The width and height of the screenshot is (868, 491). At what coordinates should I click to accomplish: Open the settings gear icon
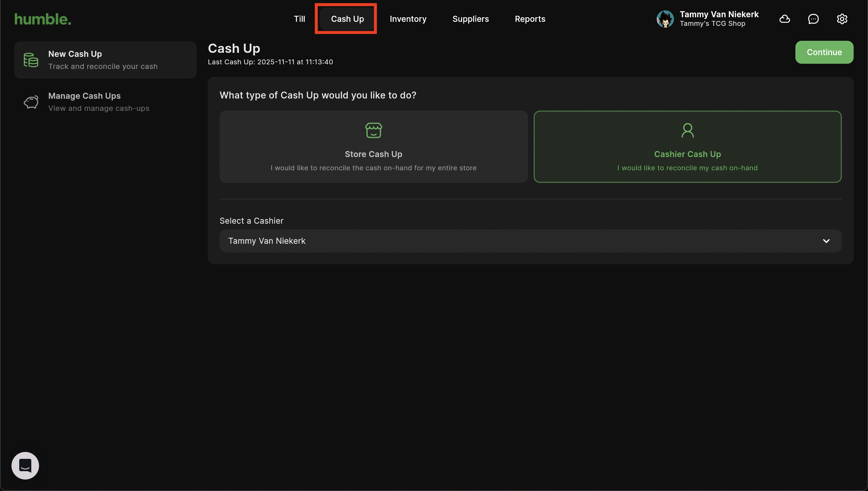[842, 19]
